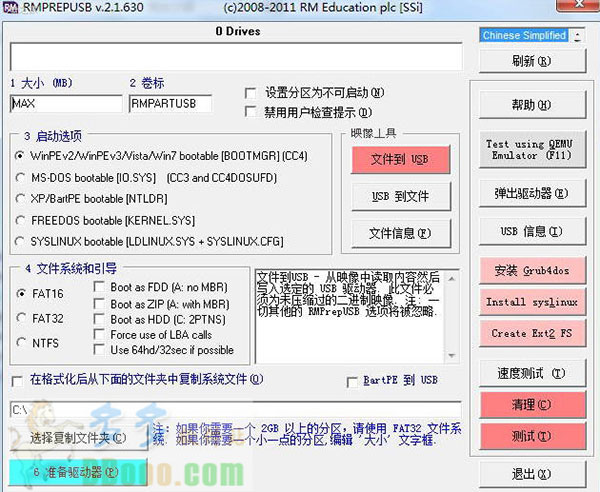Screen dimensions: 600x492
Task: Click the drives list box
Action: point(236,56)
